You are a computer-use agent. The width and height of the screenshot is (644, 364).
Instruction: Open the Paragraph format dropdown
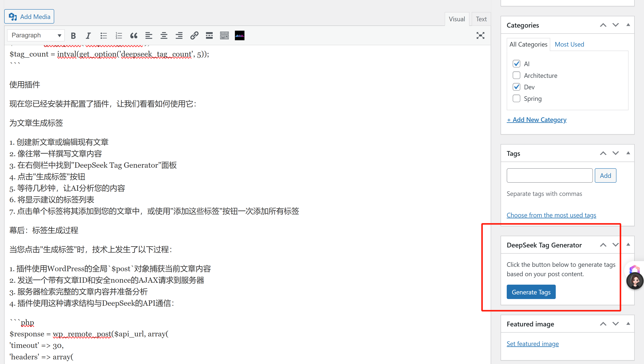[x=36, y=35]
